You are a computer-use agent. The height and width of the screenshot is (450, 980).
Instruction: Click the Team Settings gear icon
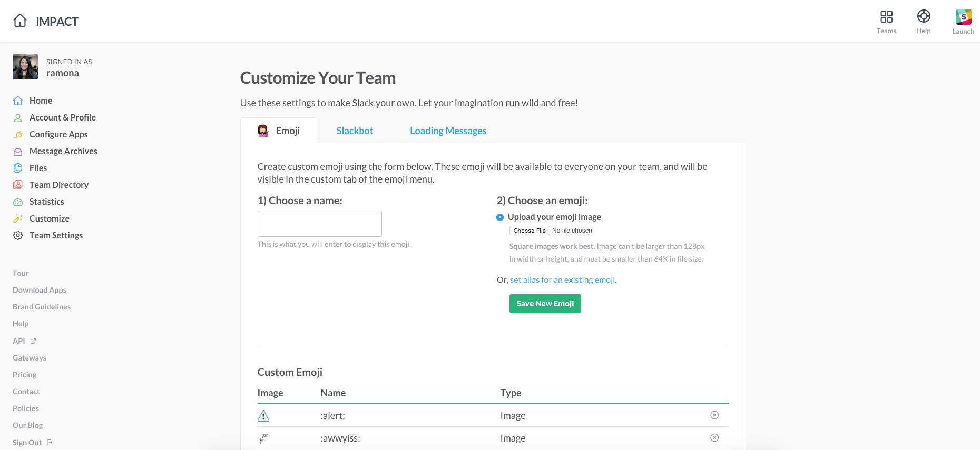coord(18,235)
